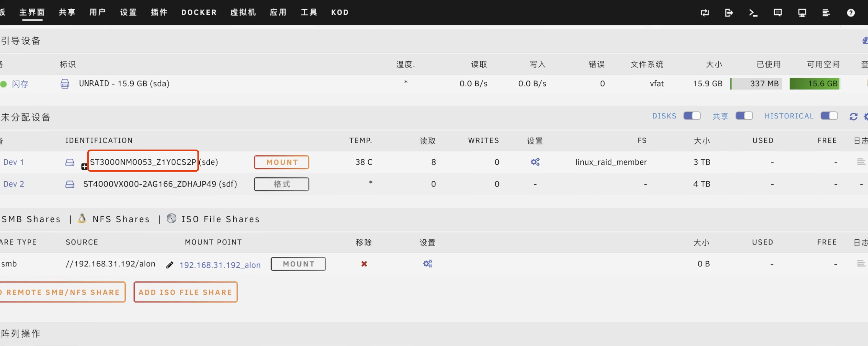
Task: Edit the SMB mount point via pencil icon
Action: point(169,265)
